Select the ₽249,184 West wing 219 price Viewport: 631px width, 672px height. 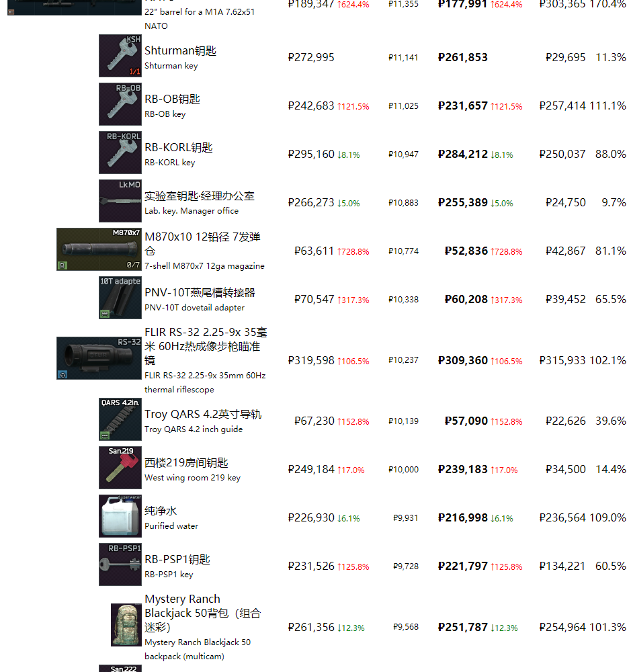(311, 470)
